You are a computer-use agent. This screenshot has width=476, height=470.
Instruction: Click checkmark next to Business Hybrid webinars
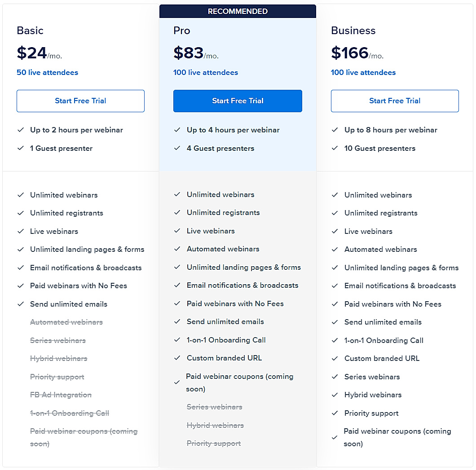(335, 395)
